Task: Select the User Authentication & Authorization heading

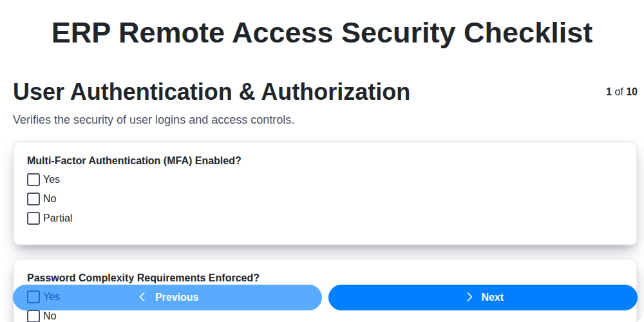Action: click(x=211, y=92)
